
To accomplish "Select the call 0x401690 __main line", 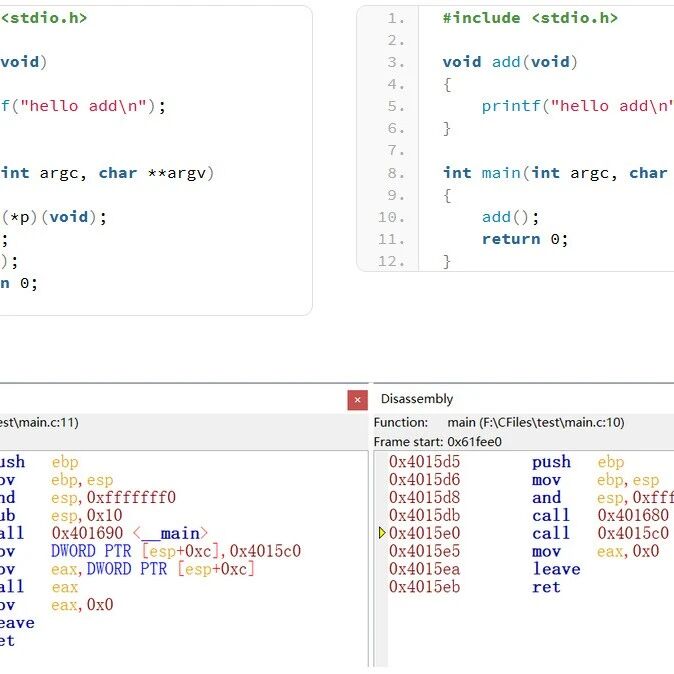I will click(130, 534).
